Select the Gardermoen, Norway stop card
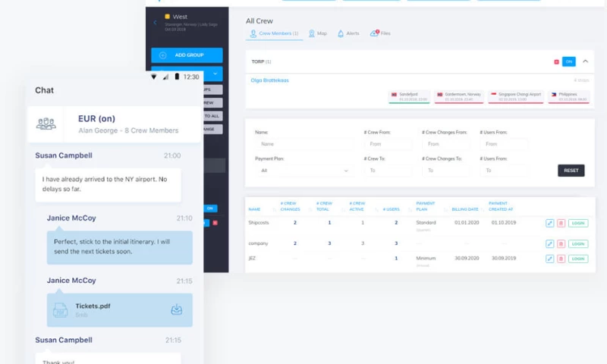Image resolution: width=607 pixels, height=364 pixels. (459, 97)
